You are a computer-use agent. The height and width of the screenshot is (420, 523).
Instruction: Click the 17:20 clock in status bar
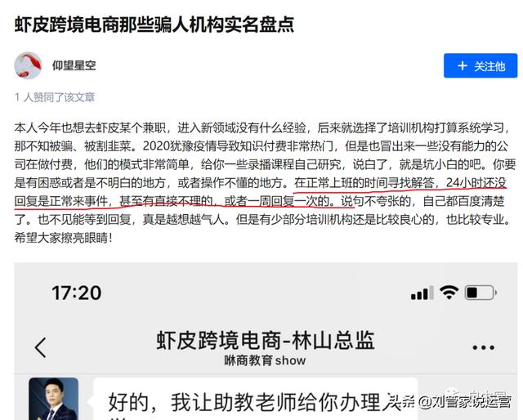click(76, 293)
